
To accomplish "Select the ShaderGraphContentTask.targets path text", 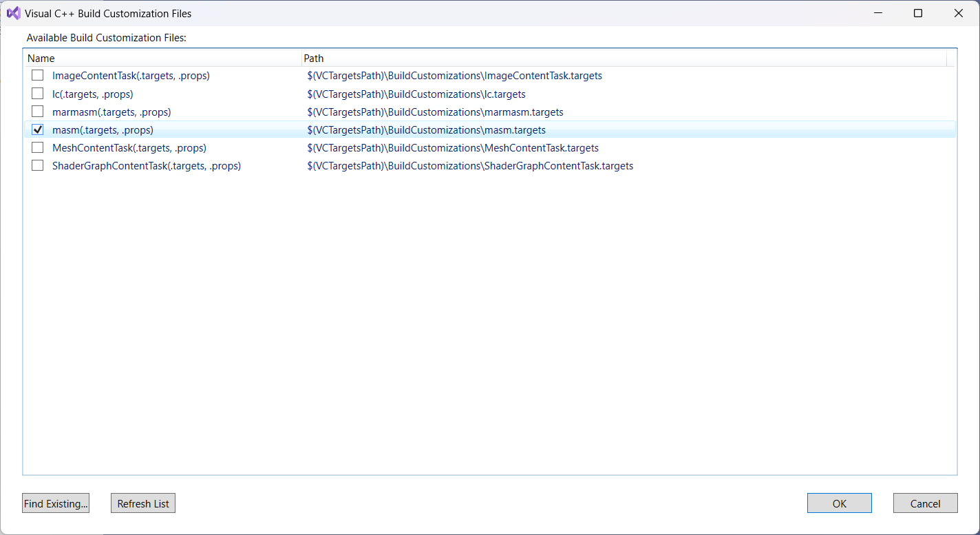I will [470, 166].
